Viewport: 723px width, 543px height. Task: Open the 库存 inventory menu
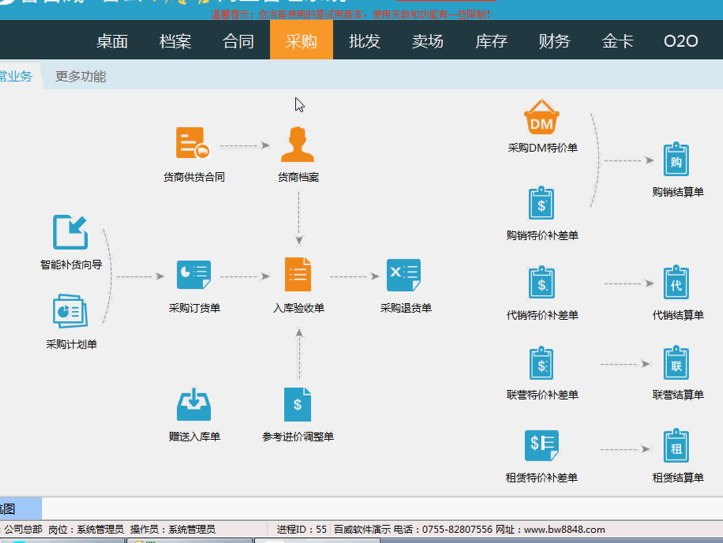click(x=491, y=41)
